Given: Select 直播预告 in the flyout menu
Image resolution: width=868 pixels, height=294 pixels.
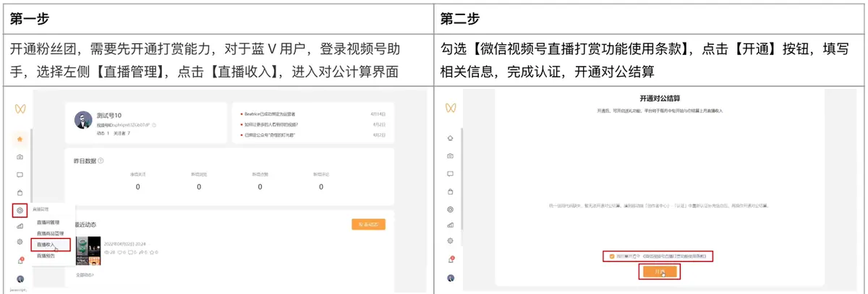Looking at the screenshot, I should 45,255.
